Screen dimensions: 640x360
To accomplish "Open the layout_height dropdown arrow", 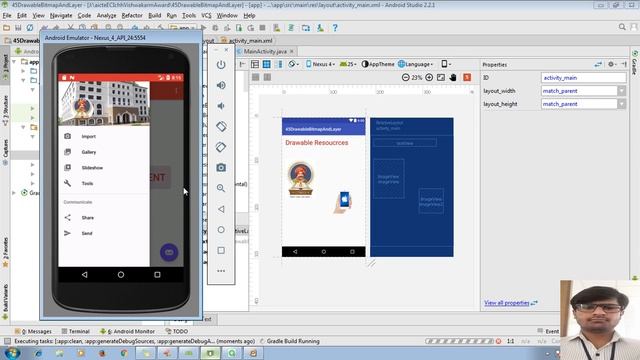I will pos(621,104).
